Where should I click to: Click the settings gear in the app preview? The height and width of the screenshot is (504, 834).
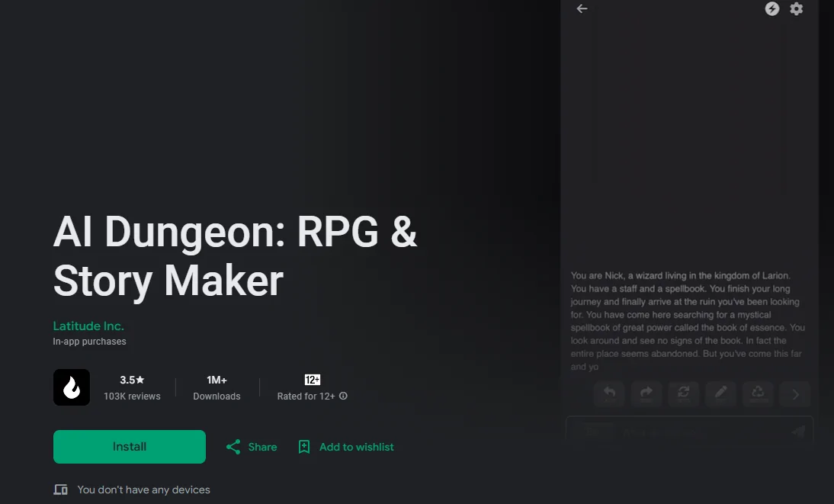point(796,8)
